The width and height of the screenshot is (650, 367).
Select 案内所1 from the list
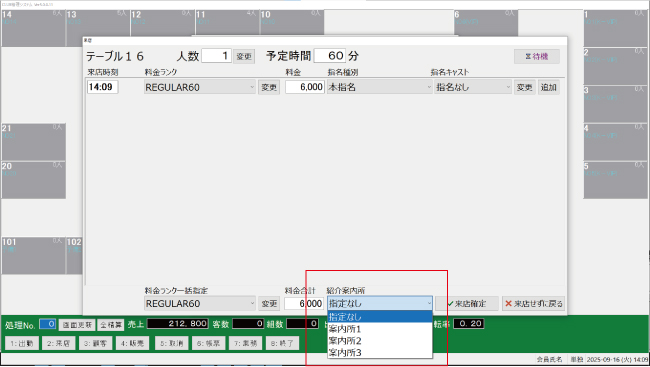380,329
